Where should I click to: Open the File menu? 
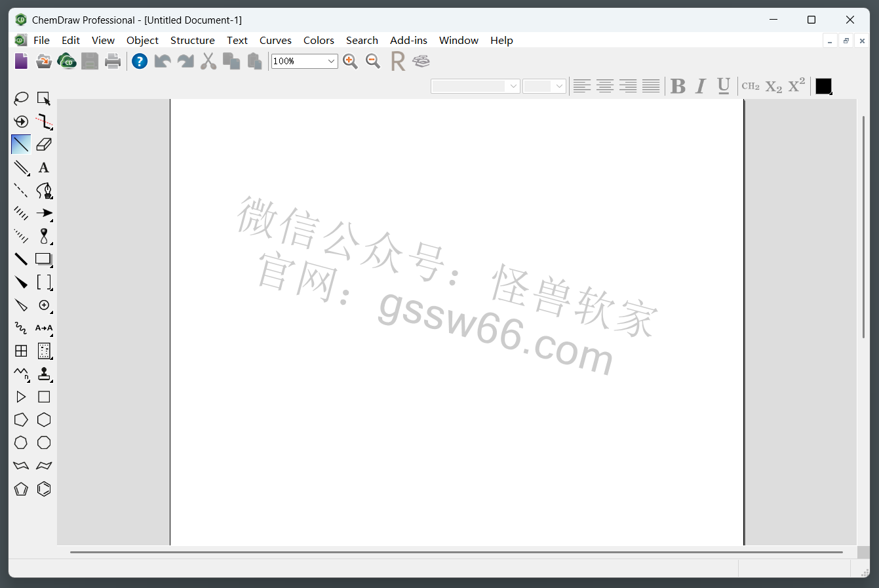pos(41,40)
